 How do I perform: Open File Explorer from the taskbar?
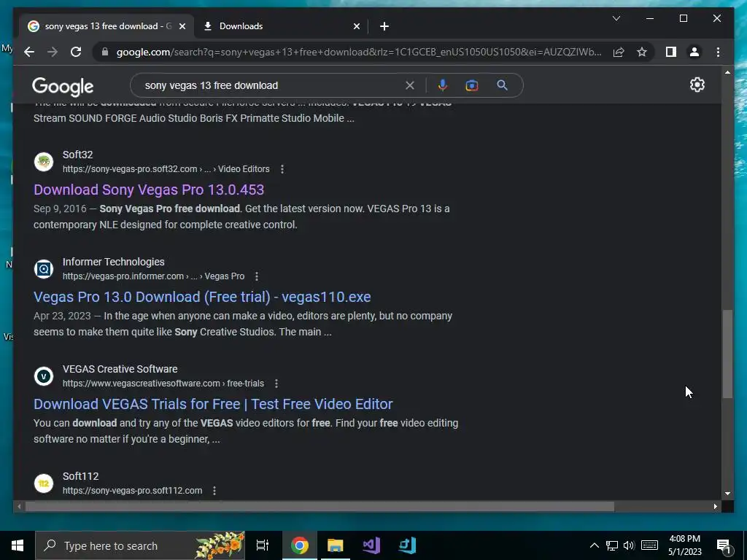(336, 545)
